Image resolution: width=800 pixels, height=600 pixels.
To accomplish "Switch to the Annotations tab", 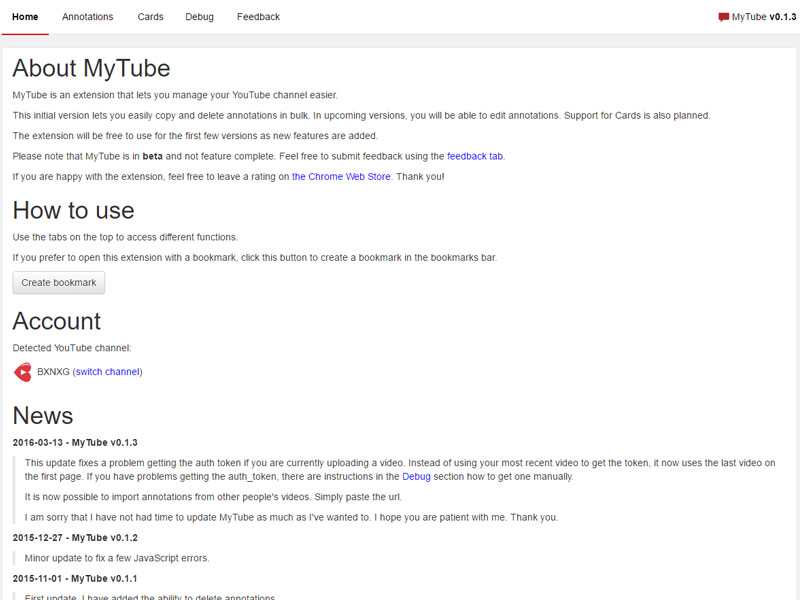I will coord(88,17).
